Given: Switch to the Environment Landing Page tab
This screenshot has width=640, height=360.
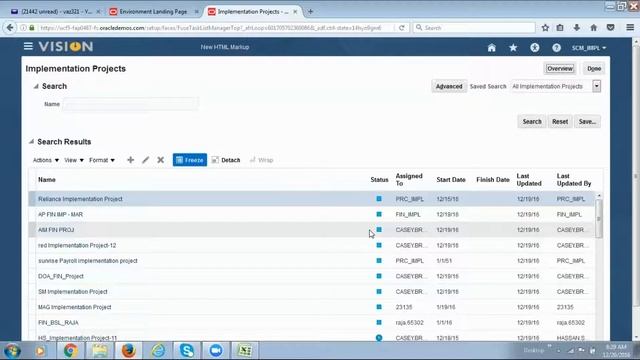Looking at the screenshot, I should point(154,11).
